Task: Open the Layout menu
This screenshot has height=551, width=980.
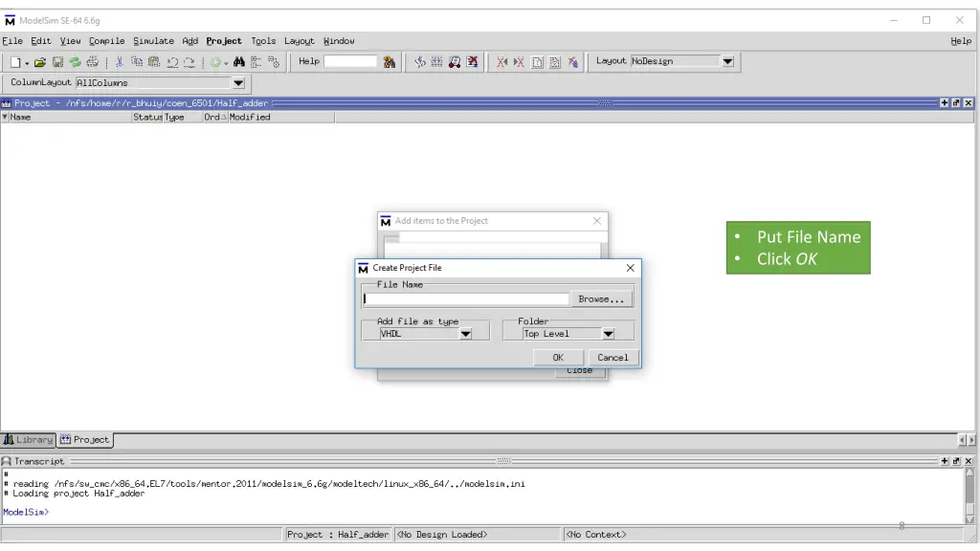Action: 300,40
